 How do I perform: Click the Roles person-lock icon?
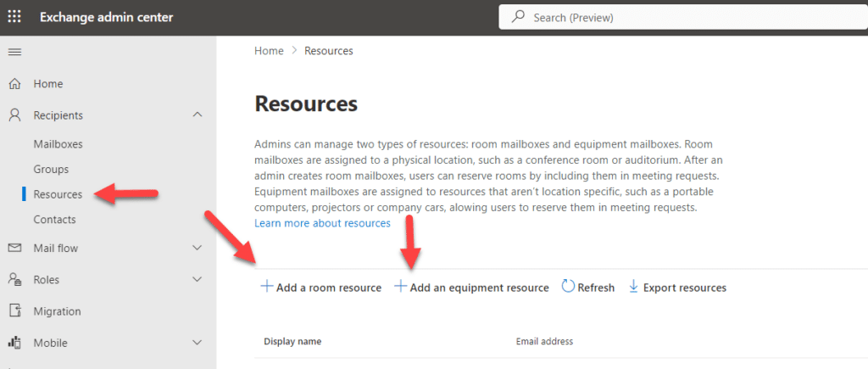click(x=15, y=280)
